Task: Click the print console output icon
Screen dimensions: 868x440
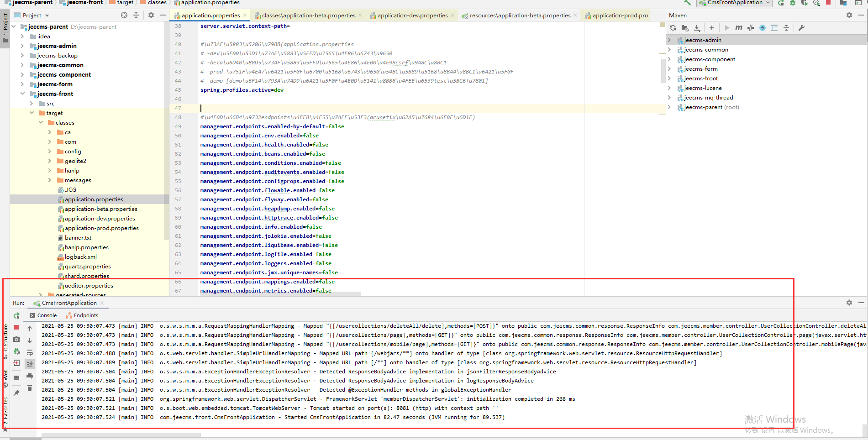Action: pos(30,376)
